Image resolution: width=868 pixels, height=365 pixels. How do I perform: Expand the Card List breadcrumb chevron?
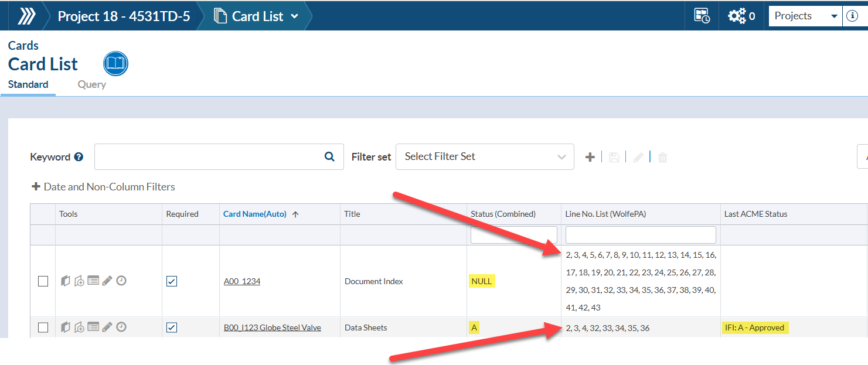click(294, 16)
